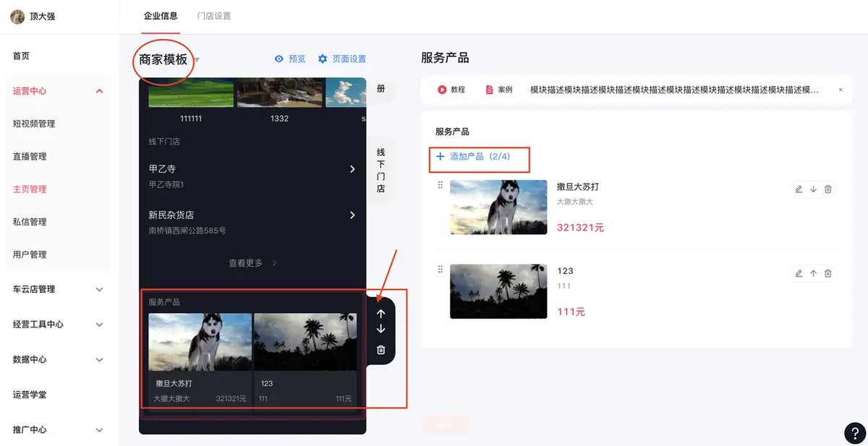
Task: Open 主页管理 in sidebar
Action: (x=30, y=189)
